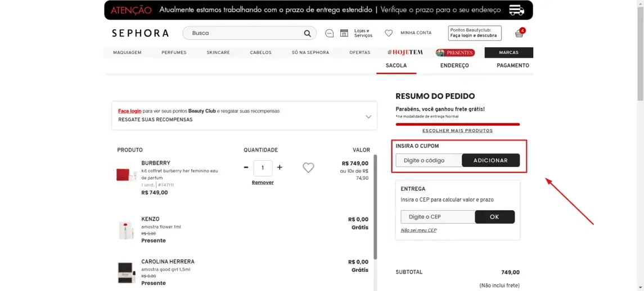Click the wishlist heart in header
This screenshot has height=291, width=644.
click(x=389, y=33)
